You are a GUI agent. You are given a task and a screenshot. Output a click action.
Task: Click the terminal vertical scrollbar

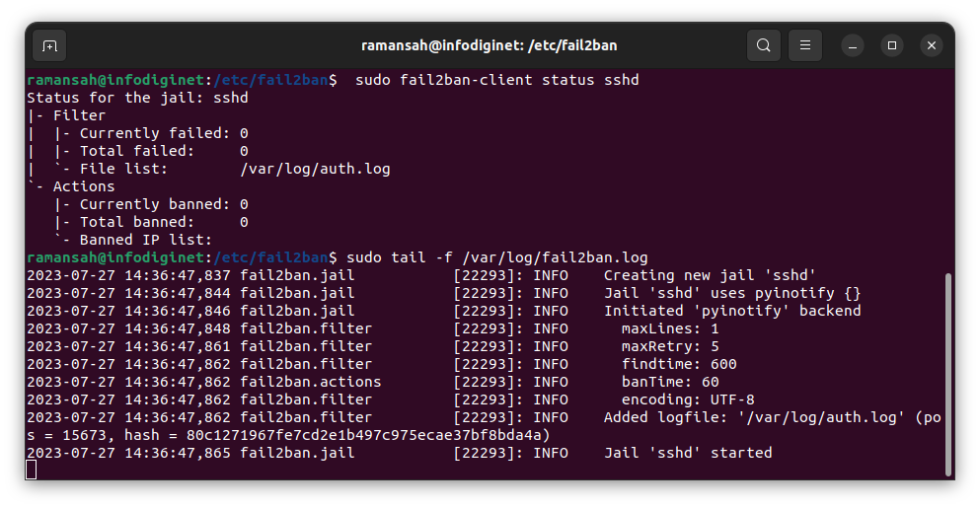(x=947, y=375)
